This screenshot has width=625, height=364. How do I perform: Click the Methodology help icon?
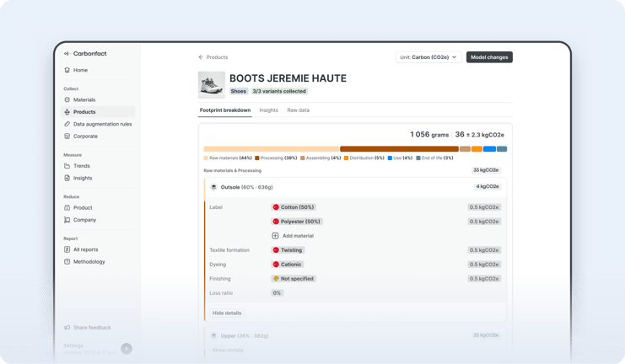(67, 262)
